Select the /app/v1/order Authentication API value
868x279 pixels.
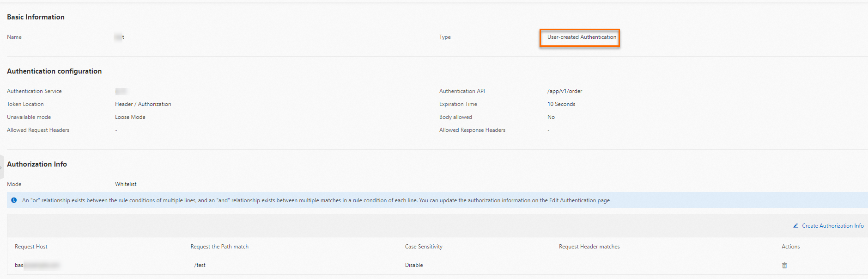click(x=565, y=91)
